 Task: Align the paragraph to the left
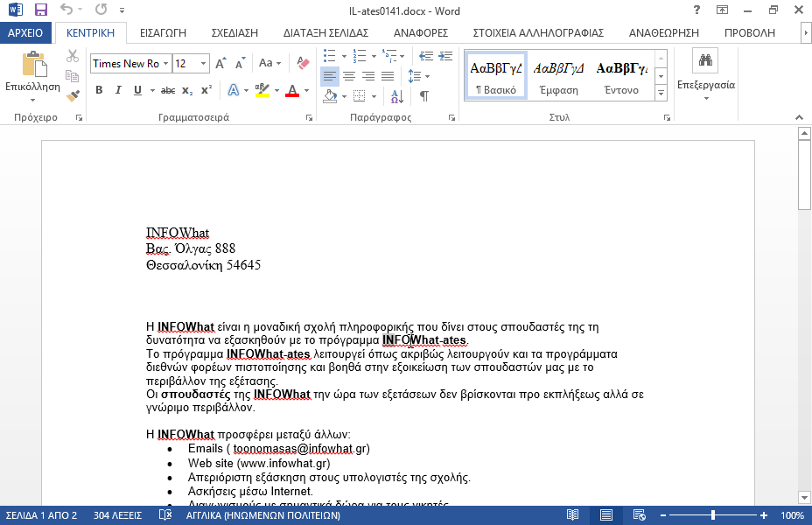point(329,77)
